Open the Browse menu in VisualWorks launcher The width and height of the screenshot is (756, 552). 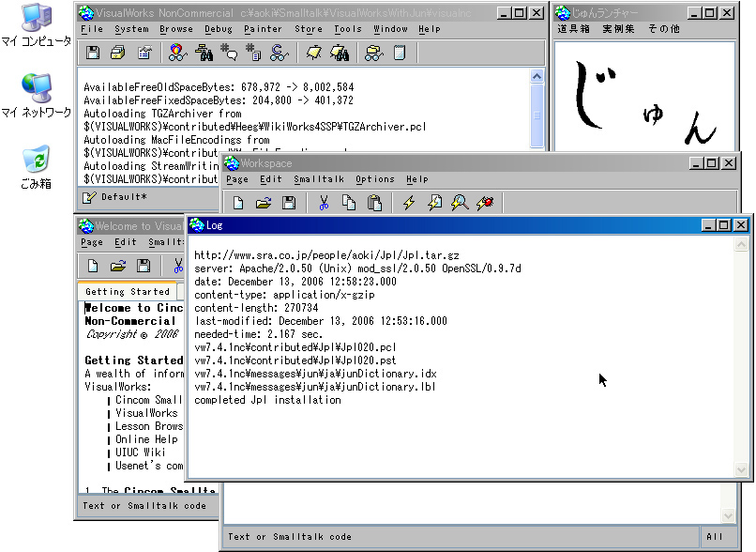click(176, 29)
